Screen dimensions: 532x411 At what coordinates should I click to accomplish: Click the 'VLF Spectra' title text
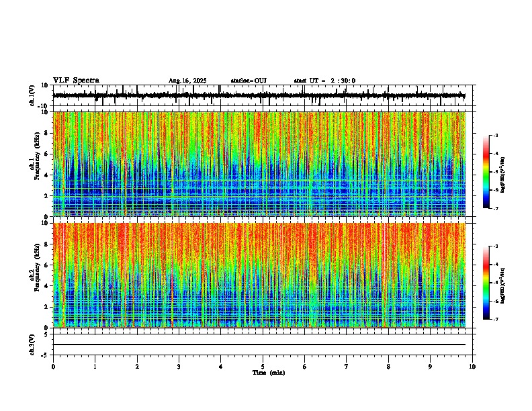76,81
